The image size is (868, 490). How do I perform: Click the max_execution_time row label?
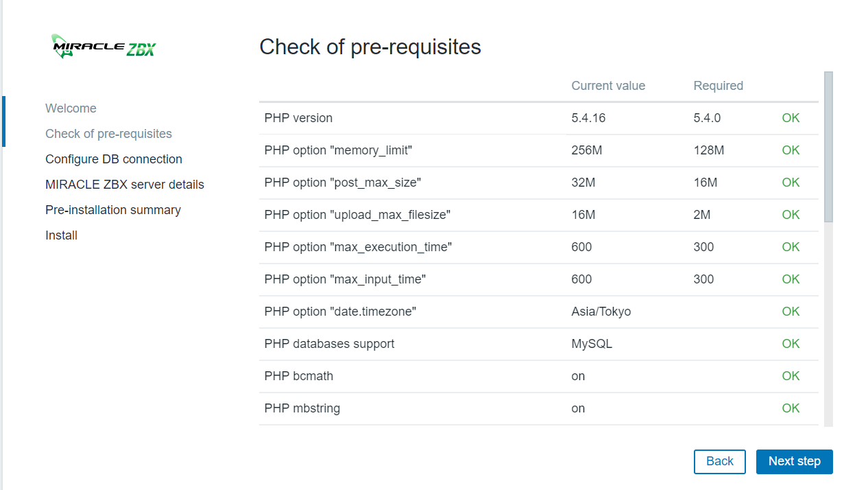pos(358,247)
